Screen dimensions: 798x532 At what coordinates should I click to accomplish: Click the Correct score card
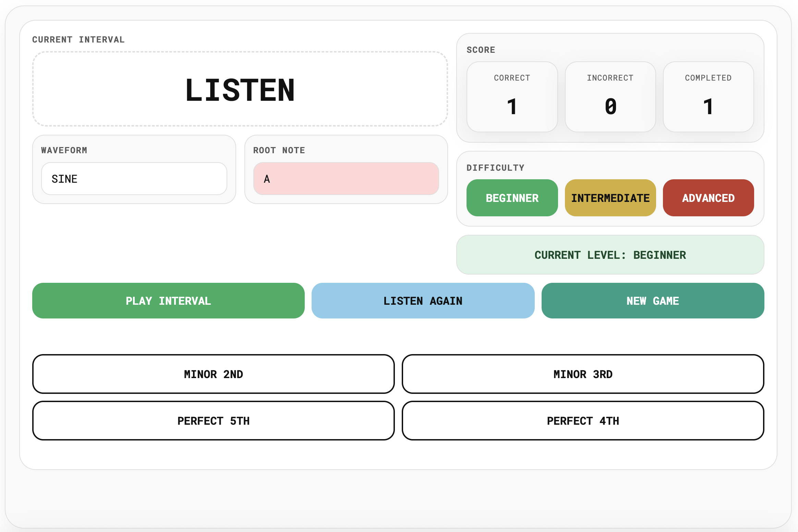pyautogui.click(x=512, y=97)
